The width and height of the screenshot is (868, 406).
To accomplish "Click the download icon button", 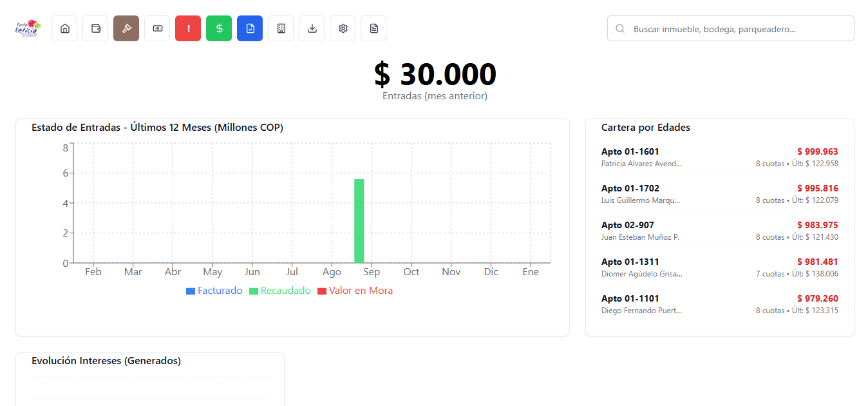I will 312,28.
